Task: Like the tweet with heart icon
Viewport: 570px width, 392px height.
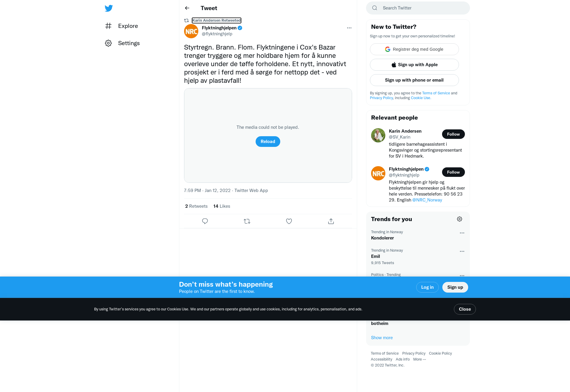Action: click(289, 221)
